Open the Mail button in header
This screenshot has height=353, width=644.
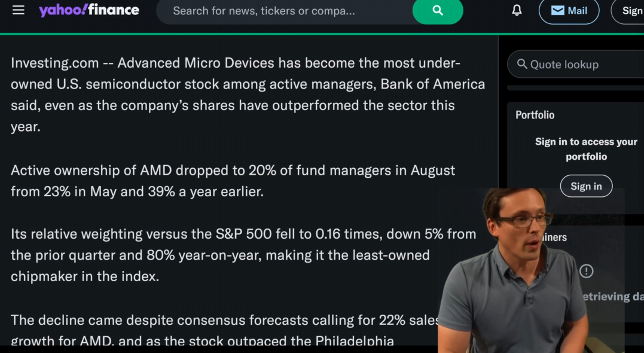569,11
